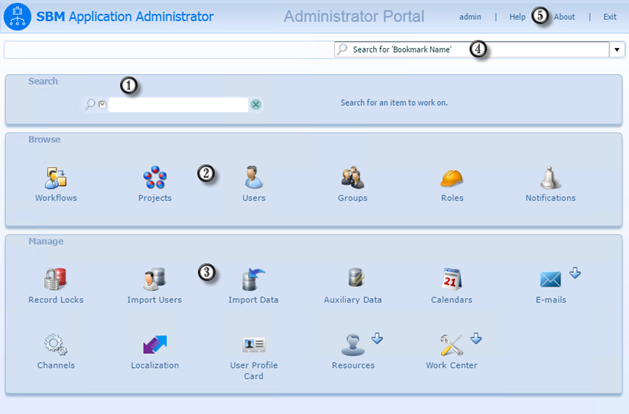Open the Auxiliary Data icon
The height and width of the screenshot is (414, 629).
(356, 278)
